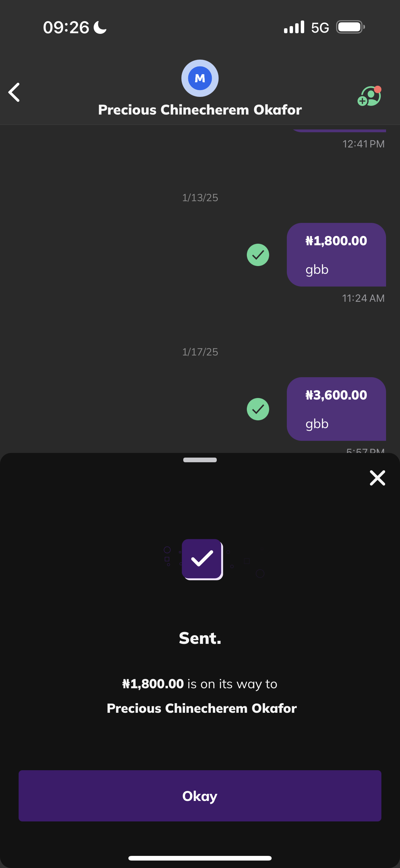Viewport: 400px width, 868px height.
Task: Tap the purple sent confirmation checkmark
Action: point(202,559)
